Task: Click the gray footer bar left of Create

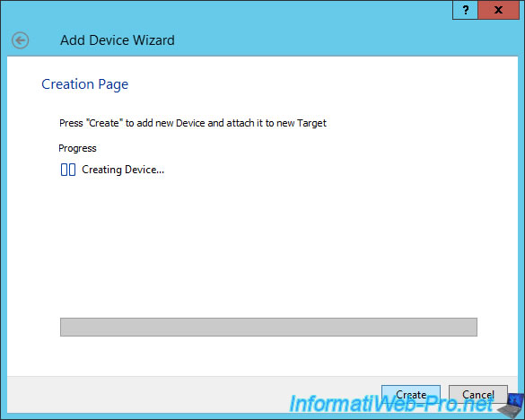Action: tap(194, 395)
